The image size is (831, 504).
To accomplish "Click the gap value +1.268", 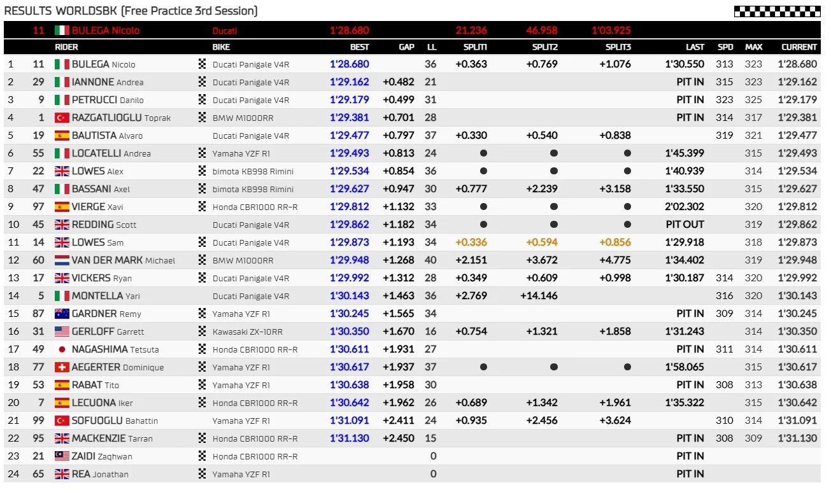I will pyautogui.click(x=399, y=260).
